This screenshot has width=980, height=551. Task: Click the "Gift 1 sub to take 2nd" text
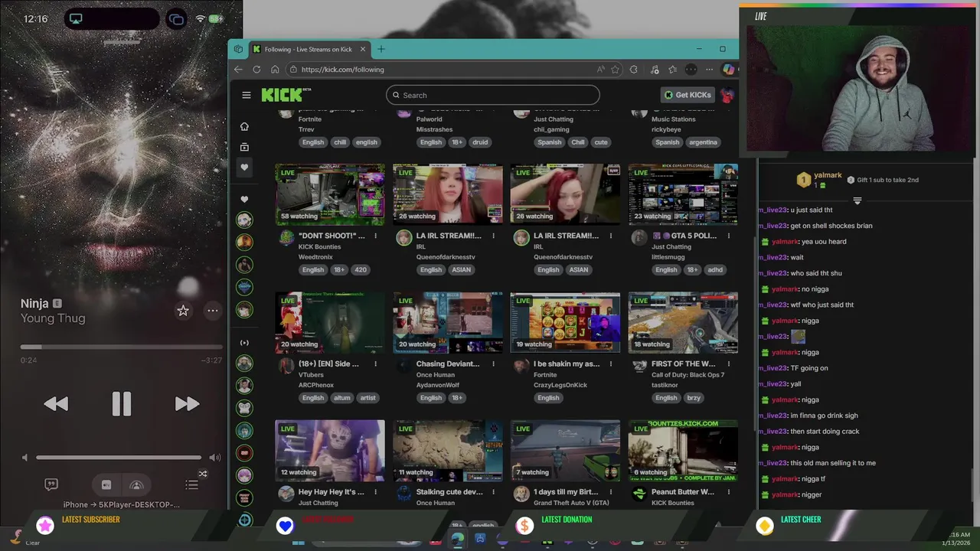click(887, 180)
